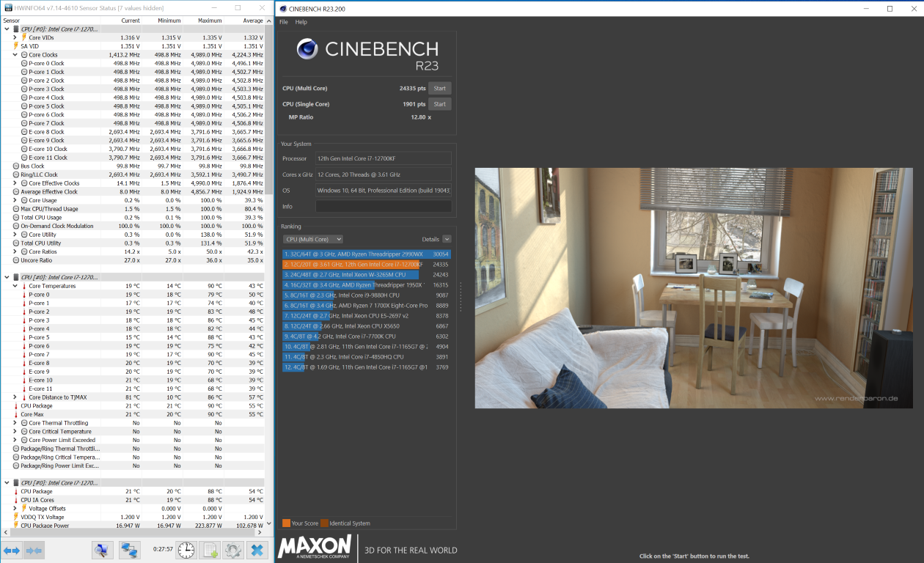Select ranking entry 12th Gen i7-12700KF

pyautogui.click(x=367, y=264)
